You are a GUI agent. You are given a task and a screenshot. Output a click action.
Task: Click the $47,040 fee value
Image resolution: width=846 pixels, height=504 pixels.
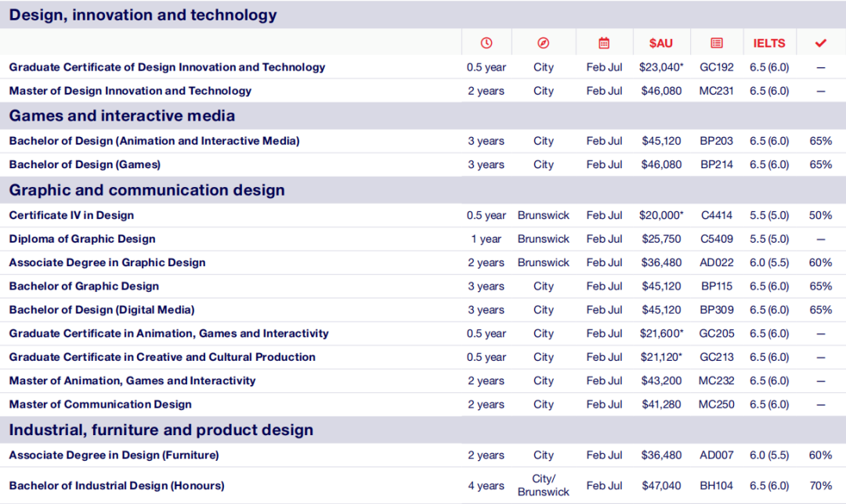(x=661, y=486)
